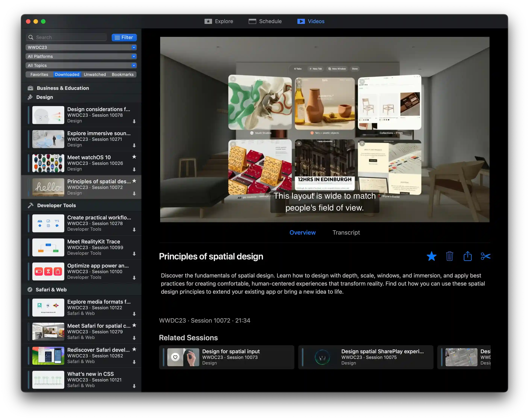The height and width of the screenshot is (420, 529).
Task: Toggle the Favorites filter
Action: pos(39,75)
